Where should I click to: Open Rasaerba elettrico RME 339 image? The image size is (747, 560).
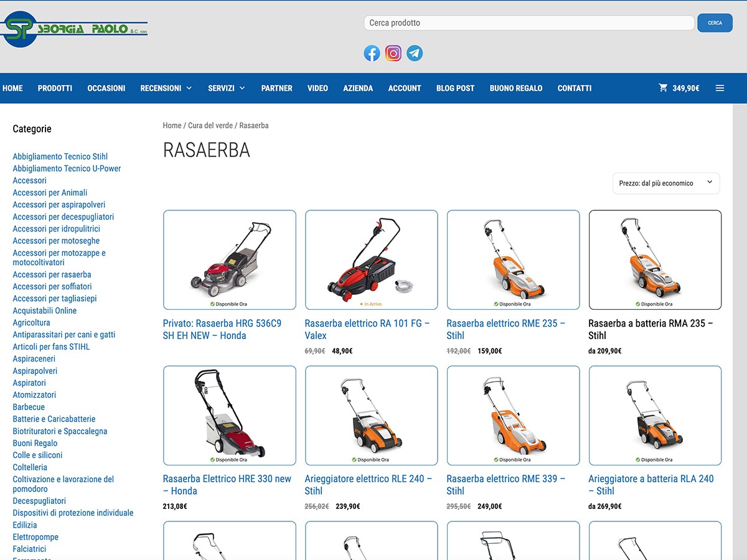point(514,416)
